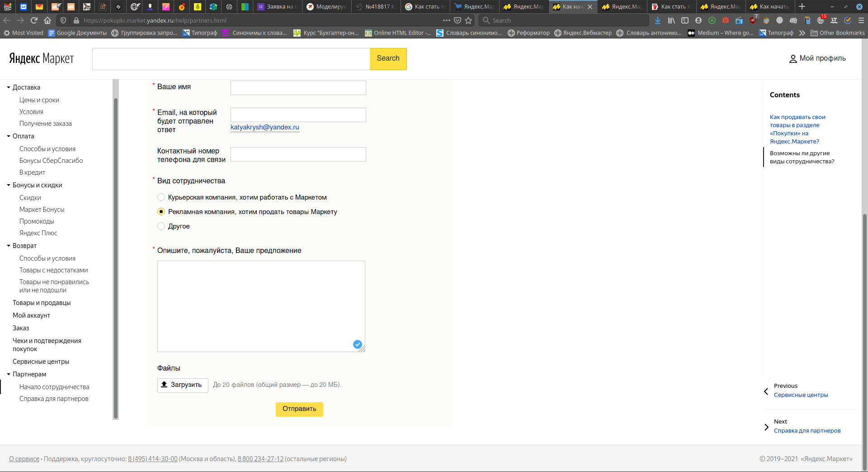Open the Firefox account avatar icon
The width and height of the screenshot is (868, 472).
point(698,20)
